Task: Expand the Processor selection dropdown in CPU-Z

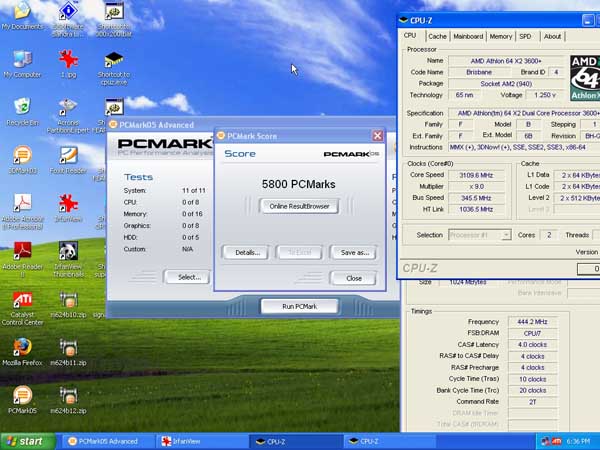Action: (x=506, y=235)
